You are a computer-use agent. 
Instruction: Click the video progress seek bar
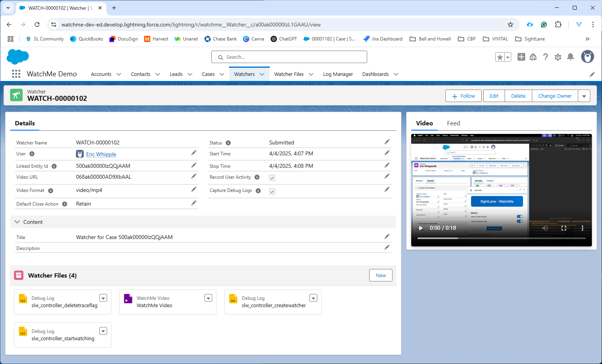(502, 238)
